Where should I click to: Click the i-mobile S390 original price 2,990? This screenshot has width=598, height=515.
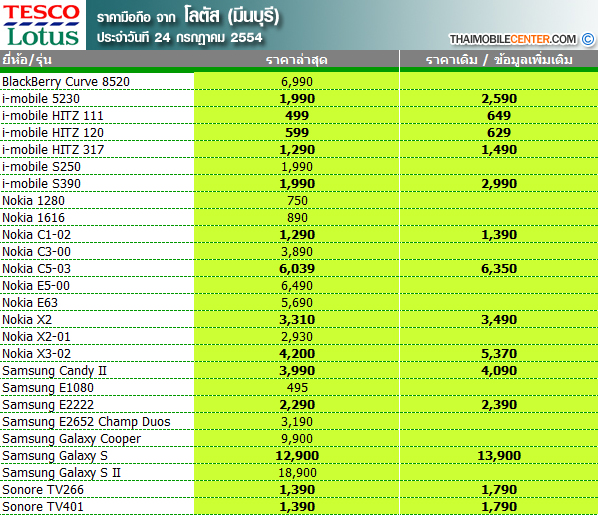(499, 183)
